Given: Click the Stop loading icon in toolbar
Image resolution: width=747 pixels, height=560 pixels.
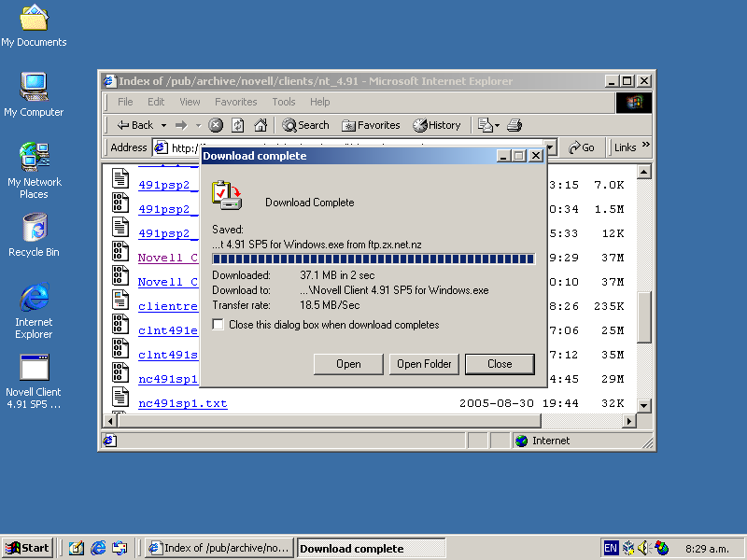Looking at the screenshot, I should (216, 125).
